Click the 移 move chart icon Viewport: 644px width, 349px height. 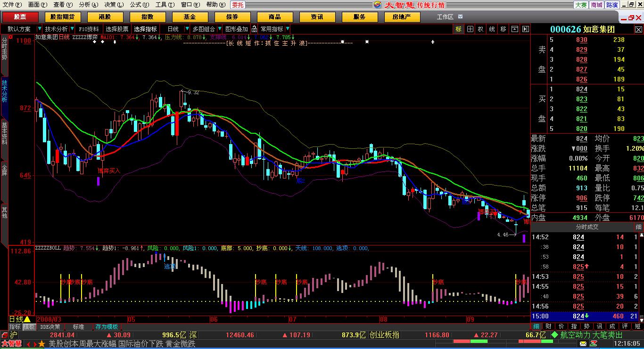[x=503, y=29]
